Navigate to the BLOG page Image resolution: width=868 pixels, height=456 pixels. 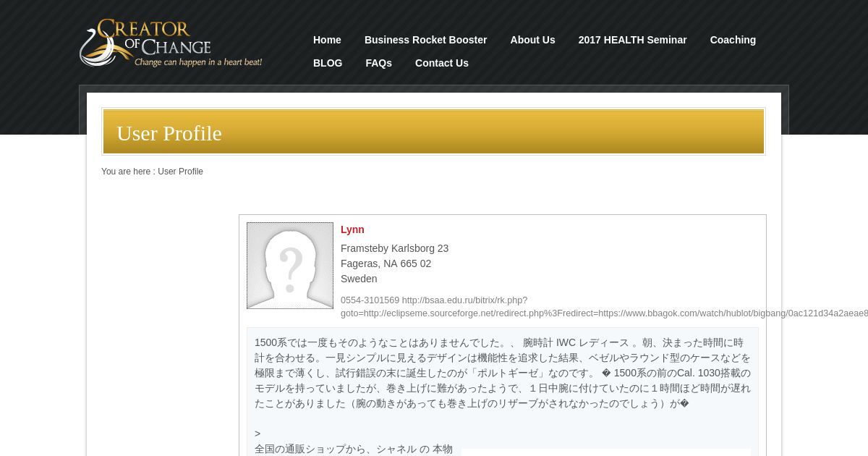[x=328, y=63]
